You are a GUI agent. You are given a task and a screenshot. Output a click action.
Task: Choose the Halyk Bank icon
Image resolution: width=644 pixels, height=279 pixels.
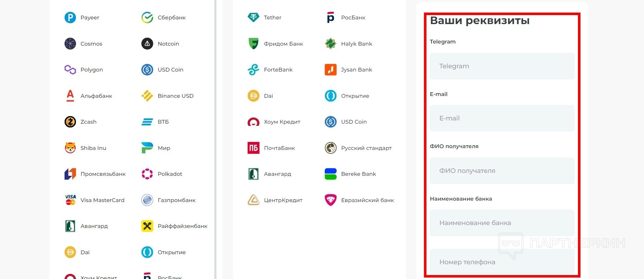(x=331, y=44)
